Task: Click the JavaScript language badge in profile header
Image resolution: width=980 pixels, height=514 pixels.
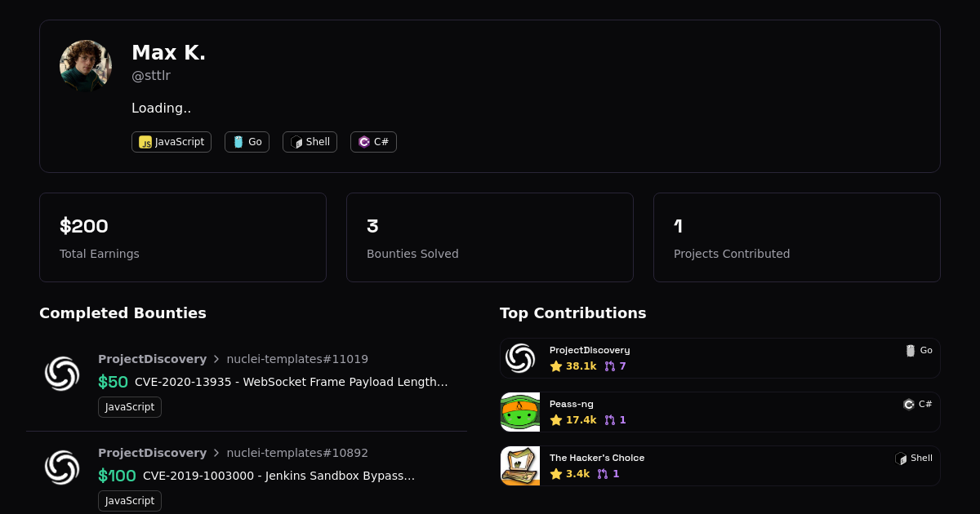Action: 171,142
